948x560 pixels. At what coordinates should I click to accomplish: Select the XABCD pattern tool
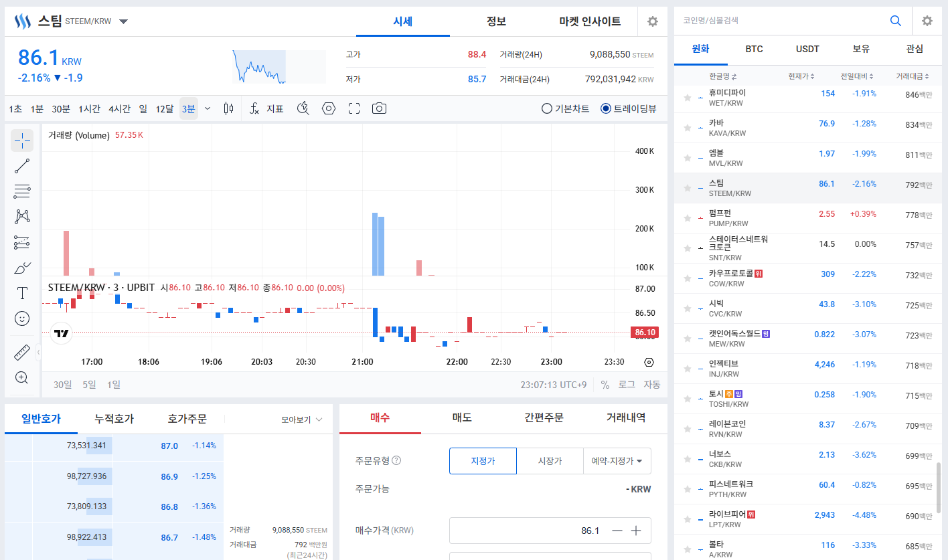[22, 217]
